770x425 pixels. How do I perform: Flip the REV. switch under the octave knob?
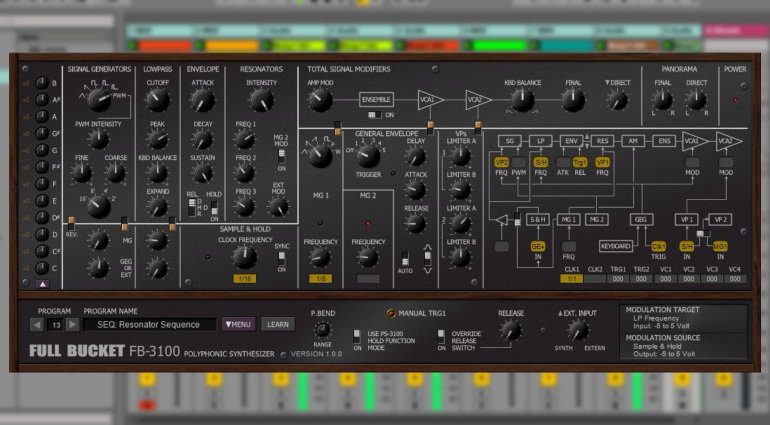tap(72, 224)
